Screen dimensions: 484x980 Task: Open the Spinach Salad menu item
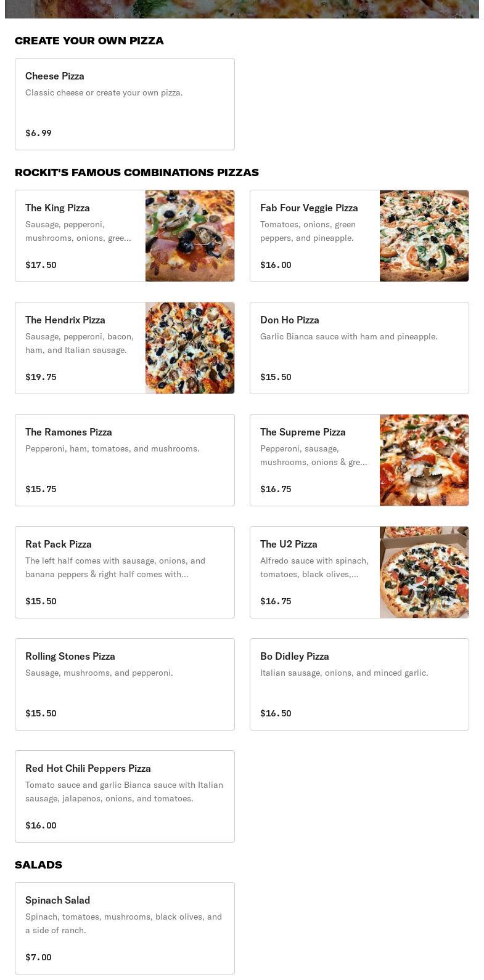pos(125,928)
